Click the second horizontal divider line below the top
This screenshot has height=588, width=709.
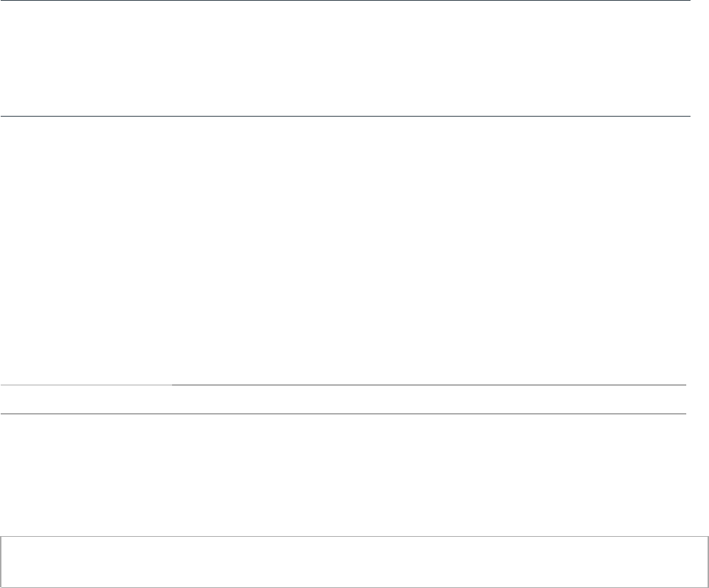click(x=345, y=116)
